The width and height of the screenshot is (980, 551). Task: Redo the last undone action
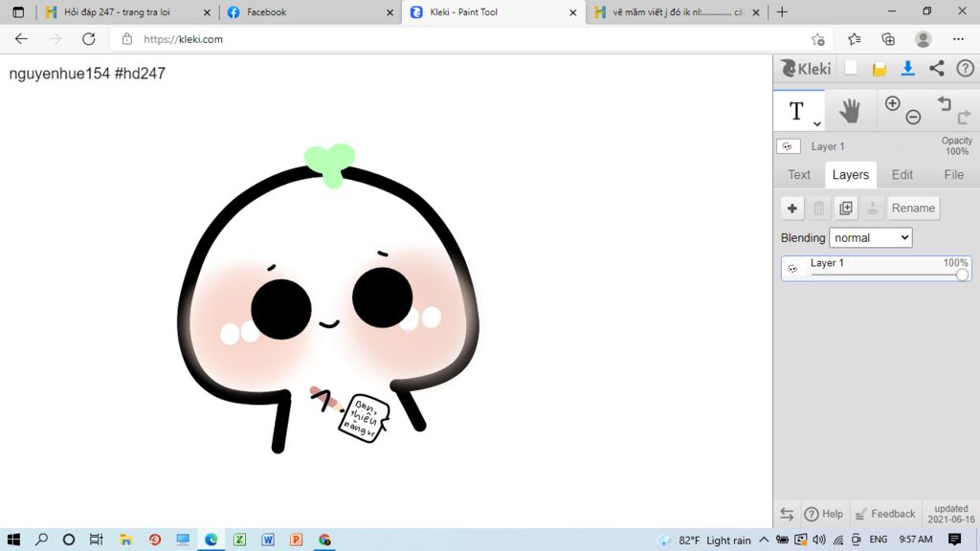coord(965,117)
